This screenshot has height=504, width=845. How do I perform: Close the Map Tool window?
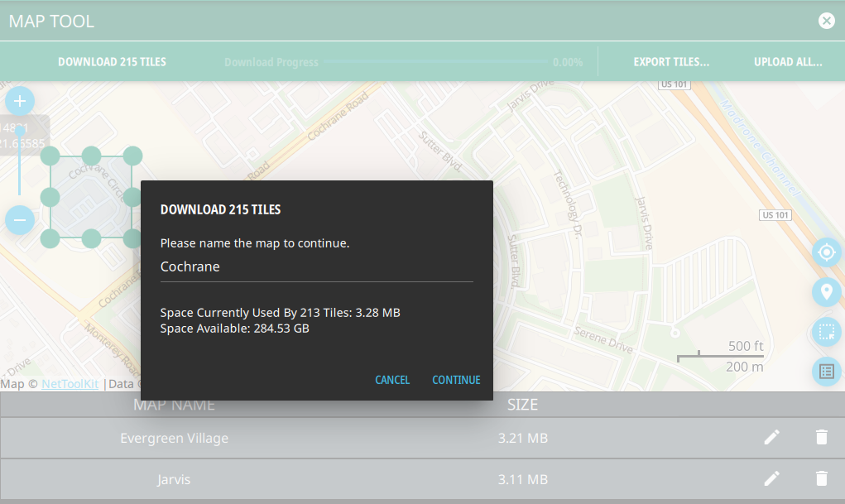pyautogui.click(x=826, y=21)
